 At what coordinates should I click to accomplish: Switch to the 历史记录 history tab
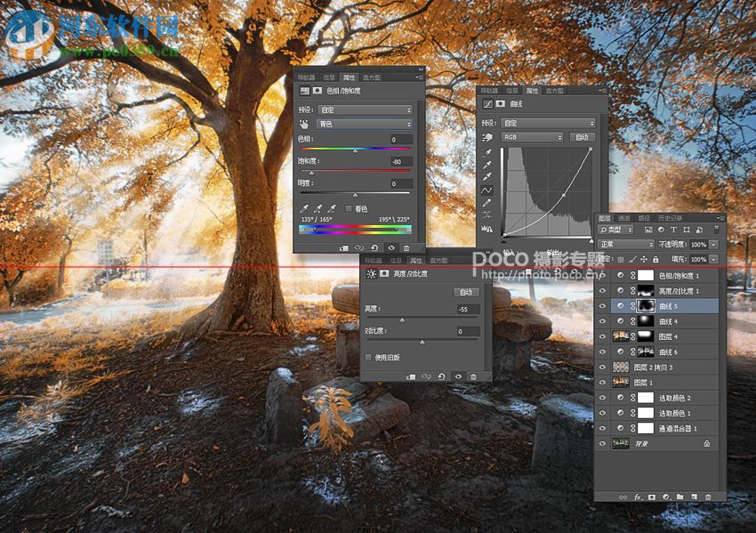(x=670, y=218)
